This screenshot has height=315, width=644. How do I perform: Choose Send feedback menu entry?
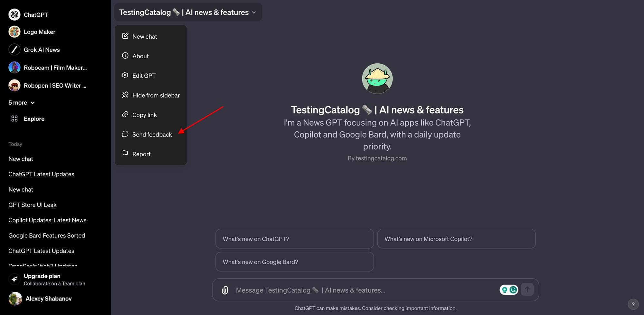(x=151, y=135)
